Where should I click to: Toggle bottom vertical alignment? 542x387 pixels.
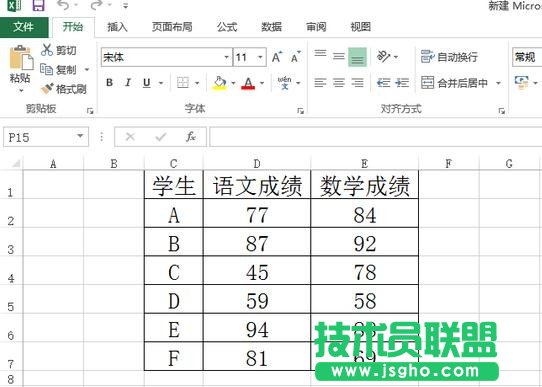point(357,57)
